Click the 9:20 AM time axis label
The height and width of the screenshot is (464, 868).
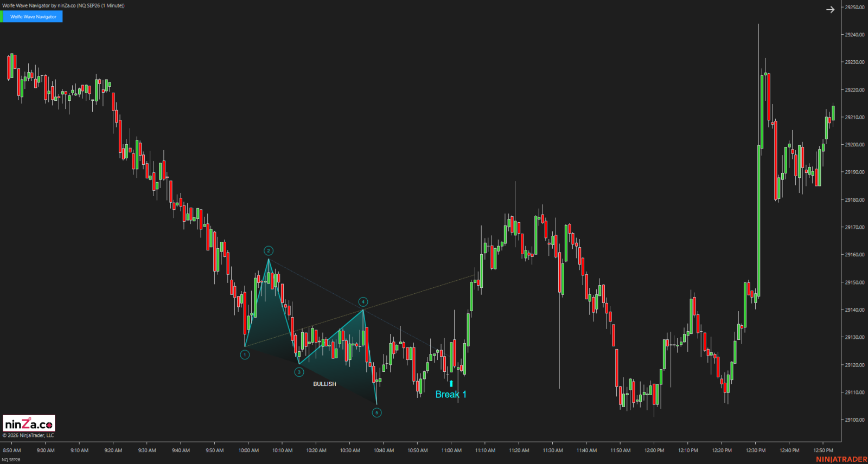click(x=113, y=450)
